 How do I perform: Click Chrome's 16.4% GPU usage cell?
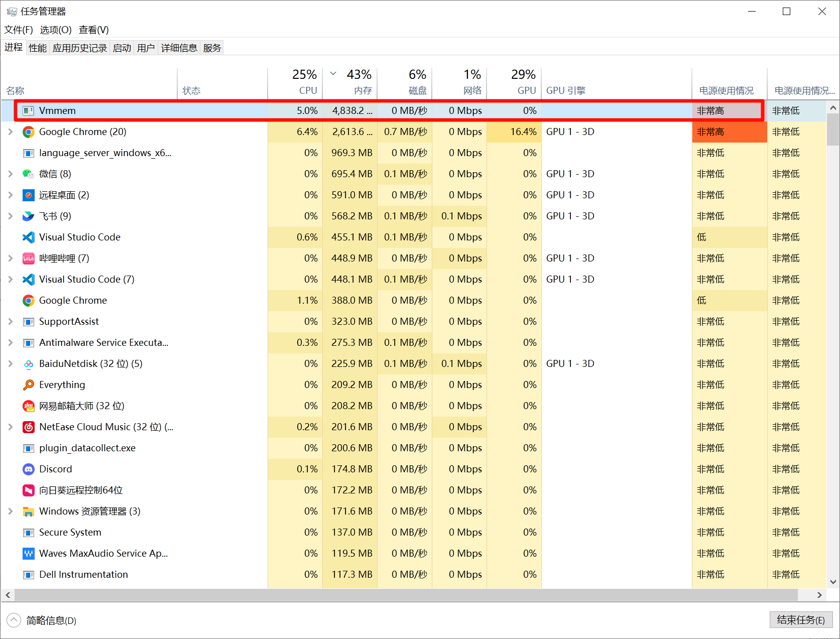(514, 132)
